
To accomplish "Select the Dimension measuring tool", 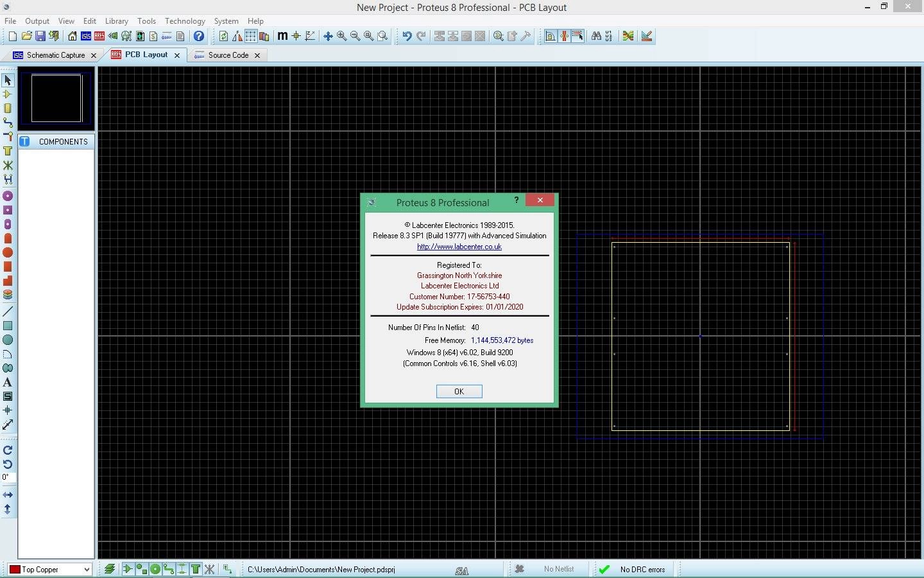I will [x=8, y=425].
